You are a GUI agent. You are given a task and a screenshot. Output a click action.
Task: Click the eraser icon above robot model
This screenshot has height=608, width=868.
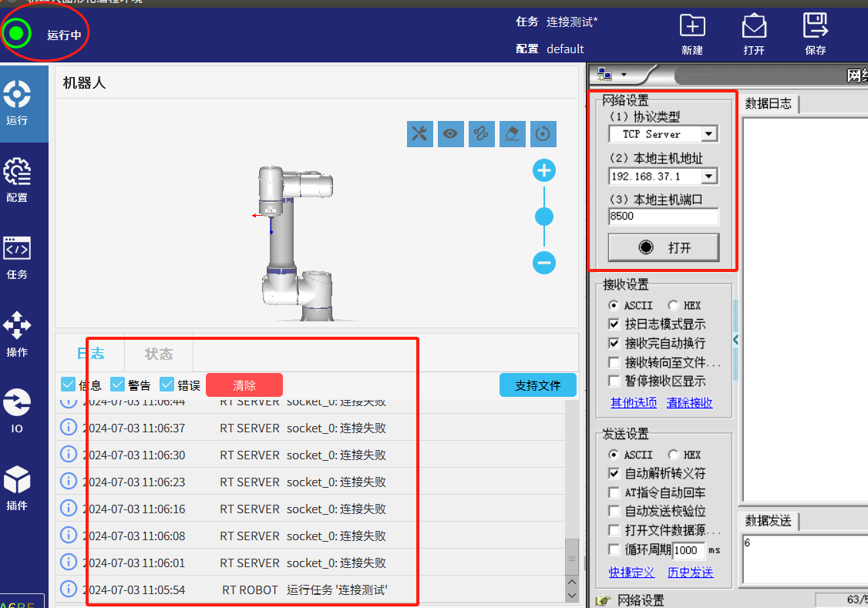[x=512, y=133]
